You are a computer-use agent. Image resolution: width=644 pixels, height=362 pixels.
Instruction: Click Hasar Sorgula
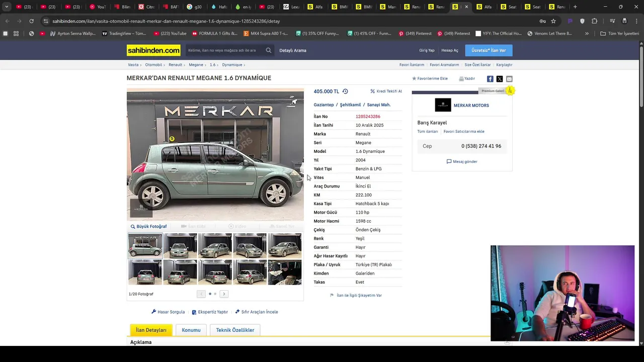tap(168, 312)
